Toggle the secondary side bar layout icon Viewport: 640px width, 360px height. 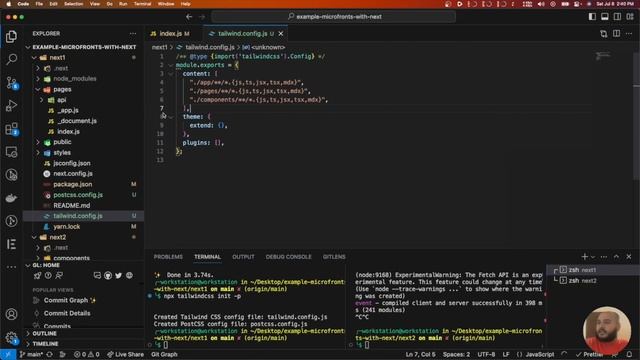point(618,17)
